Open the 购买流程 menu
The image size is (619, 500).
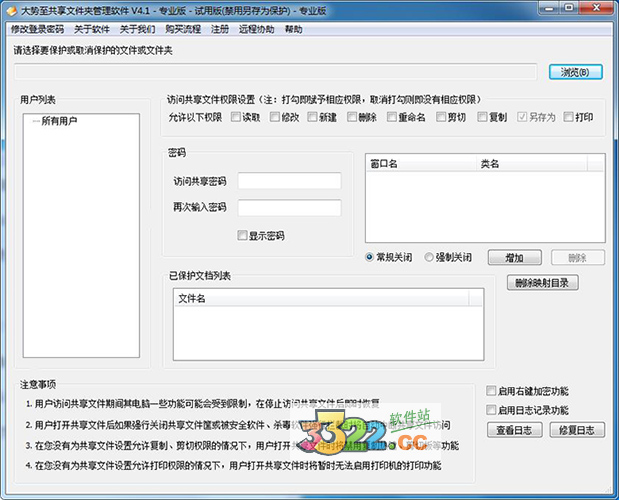[183, 29]
